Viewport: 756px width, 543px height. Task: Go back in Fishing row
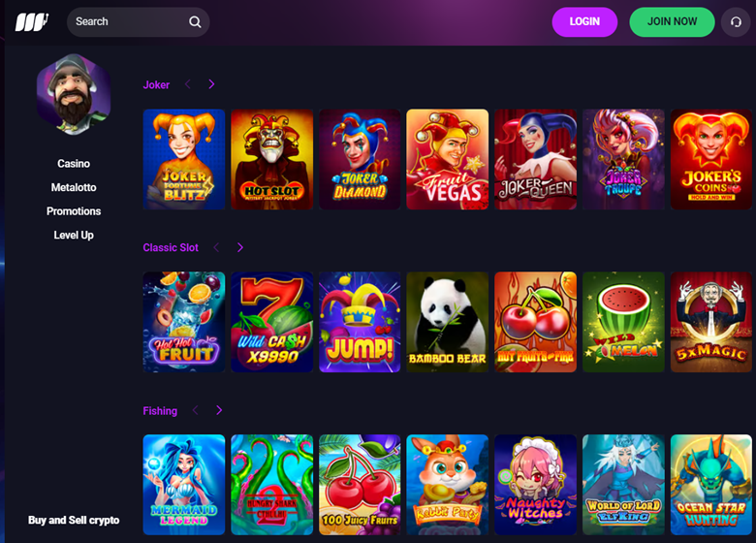195,410
